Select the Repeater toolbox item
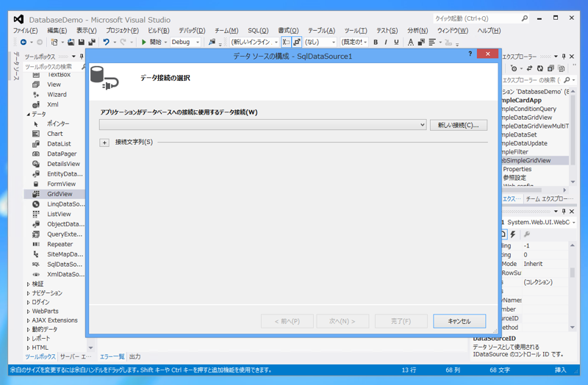 click(54, 245)
